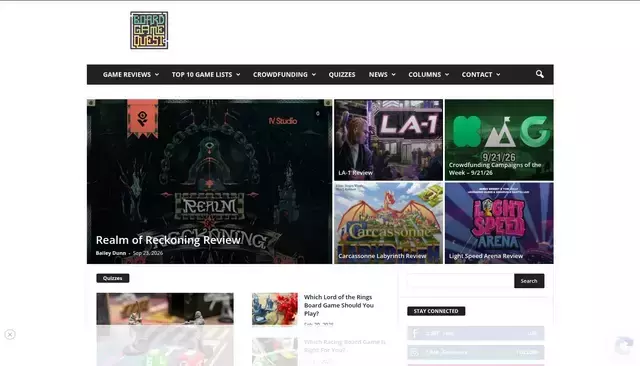Open the LA-1 Review tile

(389, 140)
